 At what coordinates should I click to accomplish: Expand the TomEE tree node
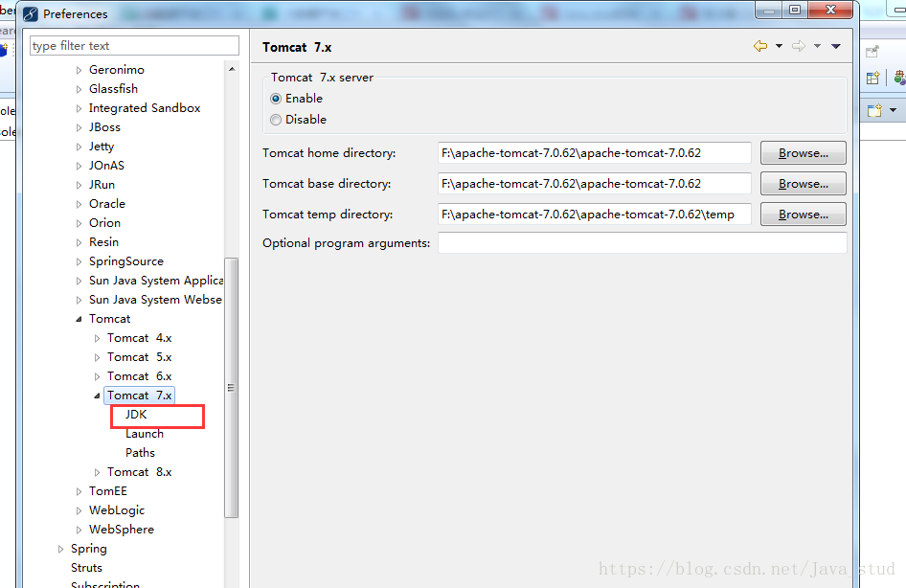(79, 491)
